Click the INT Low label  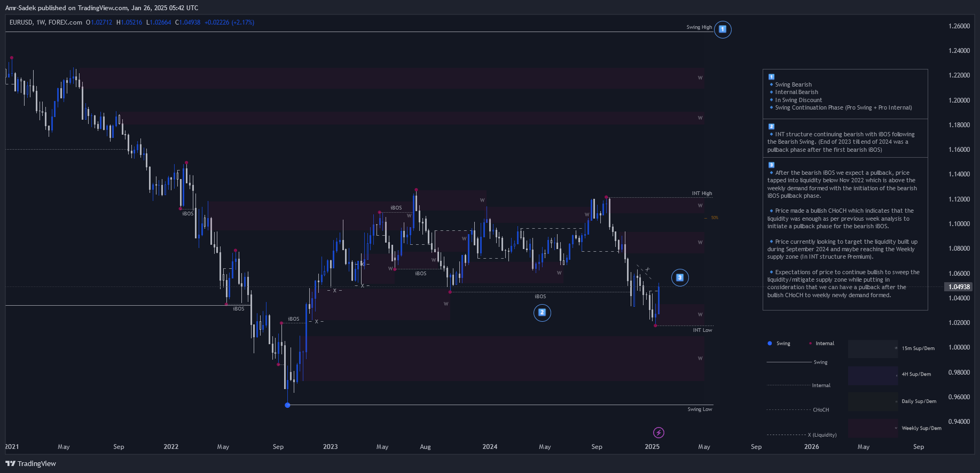pyautogui.click(x=702, y=330)
